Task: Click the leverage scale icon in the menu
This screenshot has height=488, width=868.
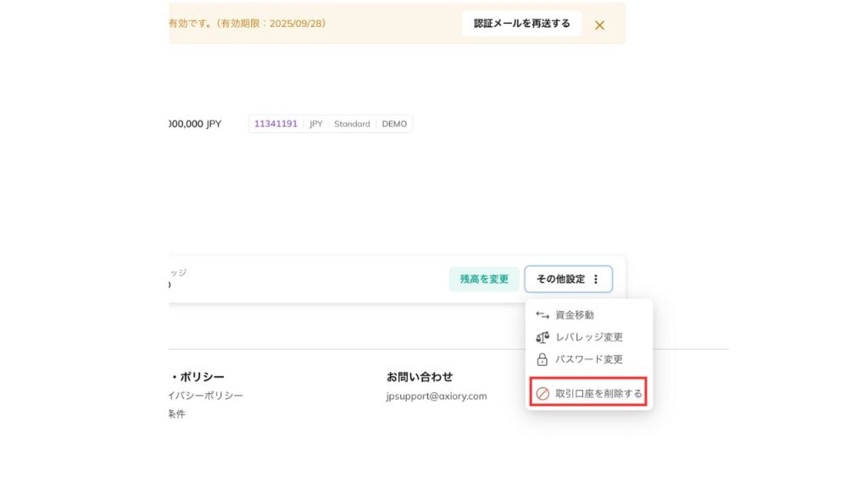Action: tap(542, 337)
